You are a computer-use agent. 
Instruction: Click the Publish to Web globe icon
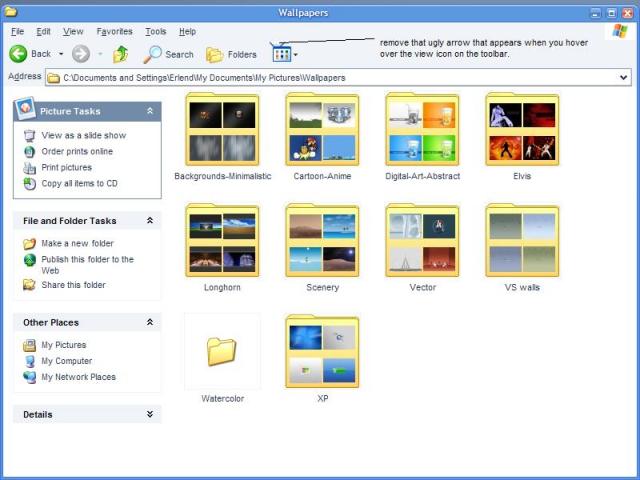[29, 260]
